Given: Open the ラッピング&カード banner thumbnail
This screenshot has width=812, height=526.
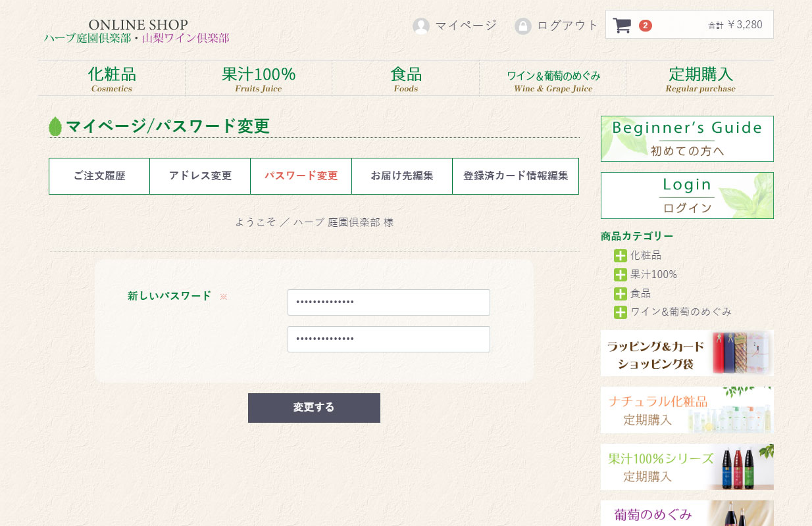Looking at the screenshot, I should pyautogui.click(x=687, y=353).
